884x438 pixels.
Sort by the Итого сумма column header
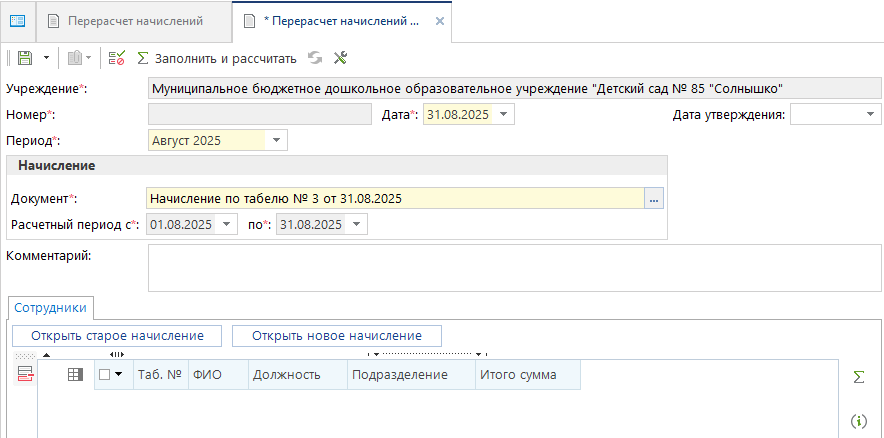coord(528,375)
